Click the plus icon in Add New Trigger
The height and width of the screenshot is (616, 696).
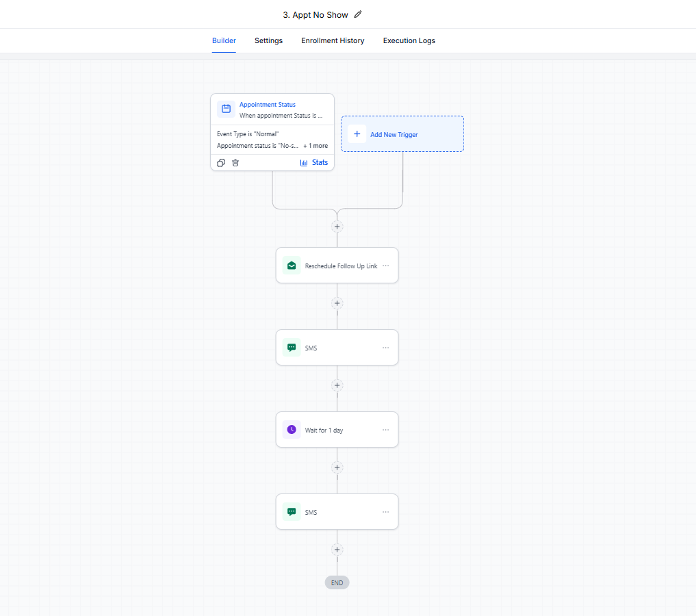[357, 133]
